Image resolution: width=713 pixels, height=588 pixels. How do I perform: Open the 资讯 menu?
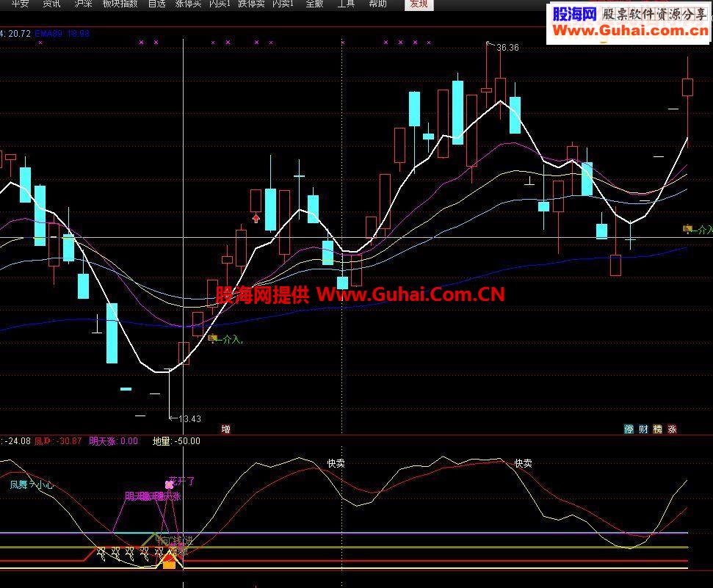pyautogui.click(x=51, y=4)
